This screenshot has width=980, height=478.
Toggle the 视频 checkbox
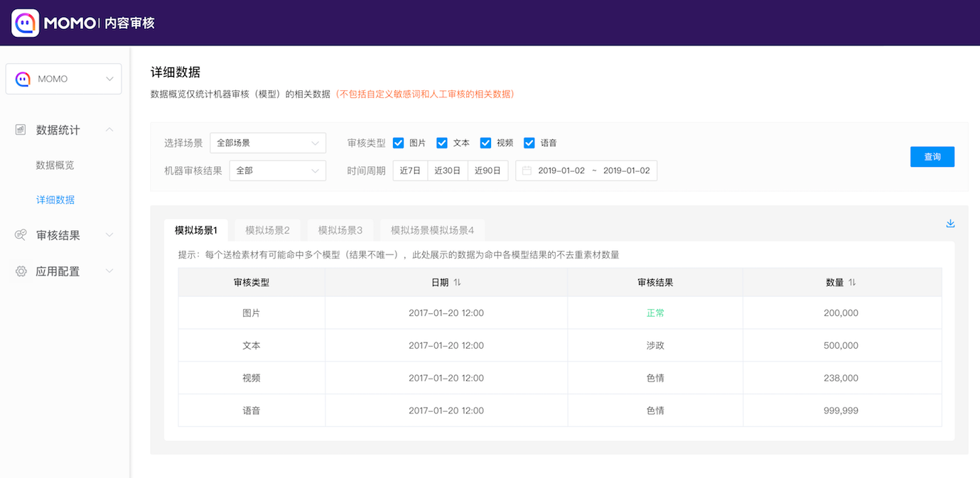485,143
